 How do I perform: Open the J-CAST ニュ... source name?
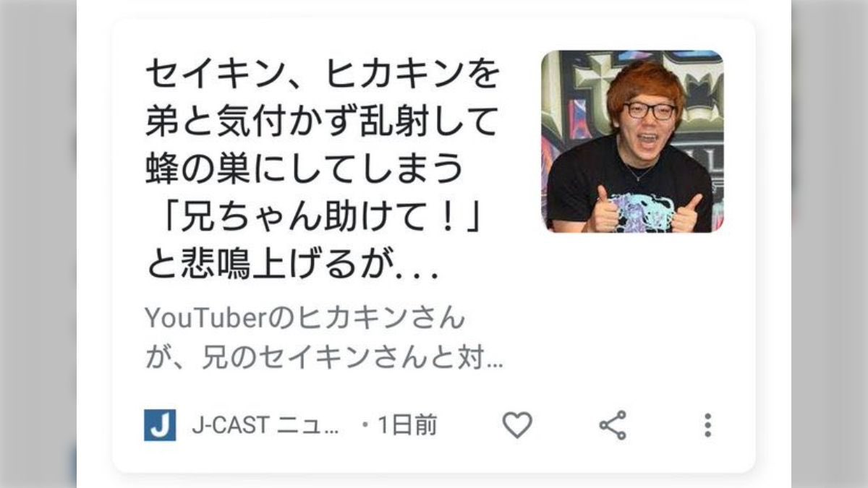[x=265, y=426]
